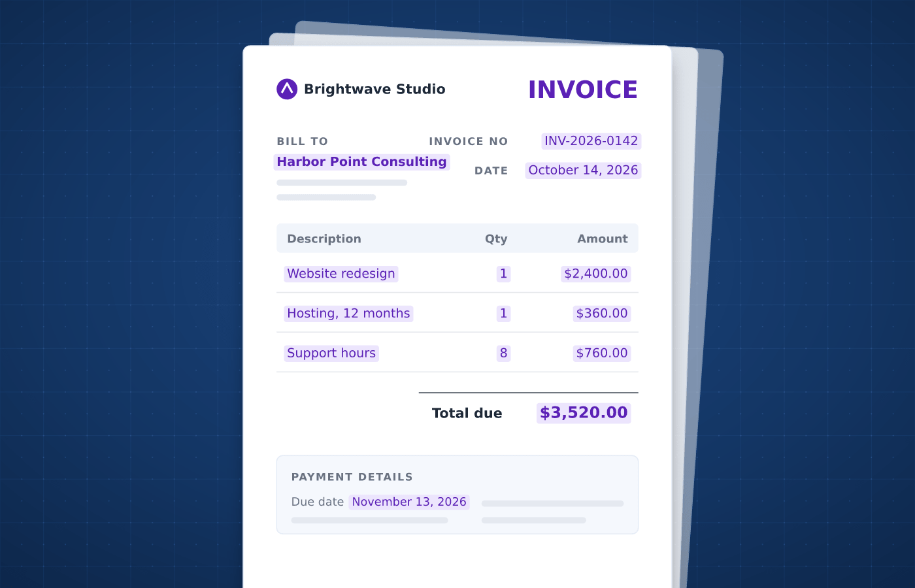Select the Website redesign line item
Screen dimensions: 915x588
pos(341,274)
